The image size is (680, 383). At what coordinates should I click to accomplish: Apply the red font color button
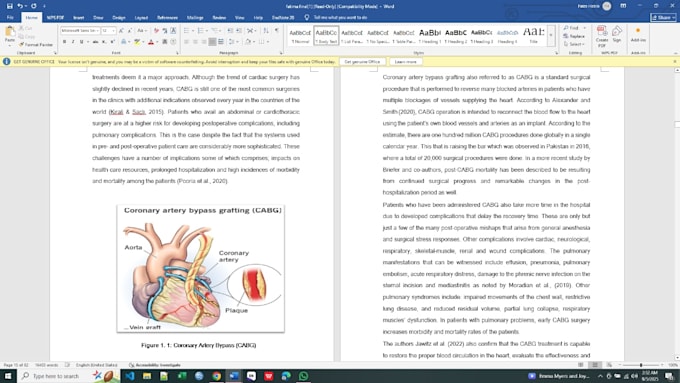(x=151, y=42)
